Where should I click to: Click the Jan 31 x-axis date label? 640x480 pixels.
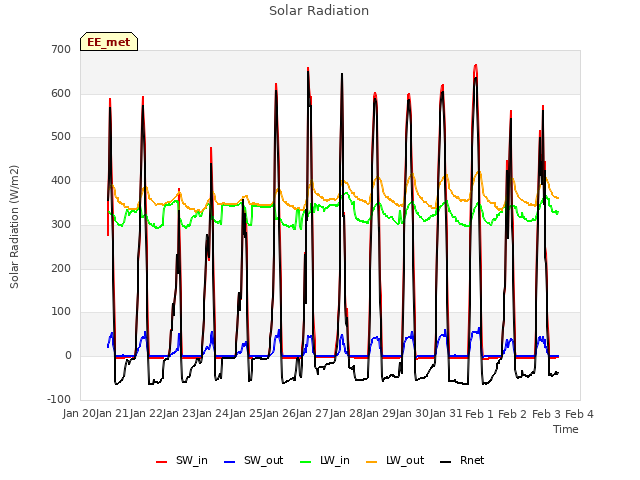pyautogui.click(x=446, y=414)
